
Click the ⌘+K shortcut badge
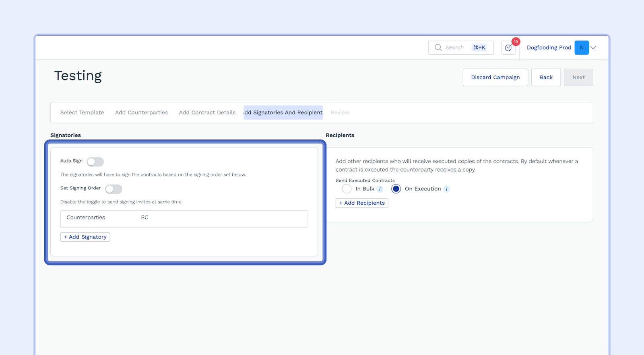[479, 47]
